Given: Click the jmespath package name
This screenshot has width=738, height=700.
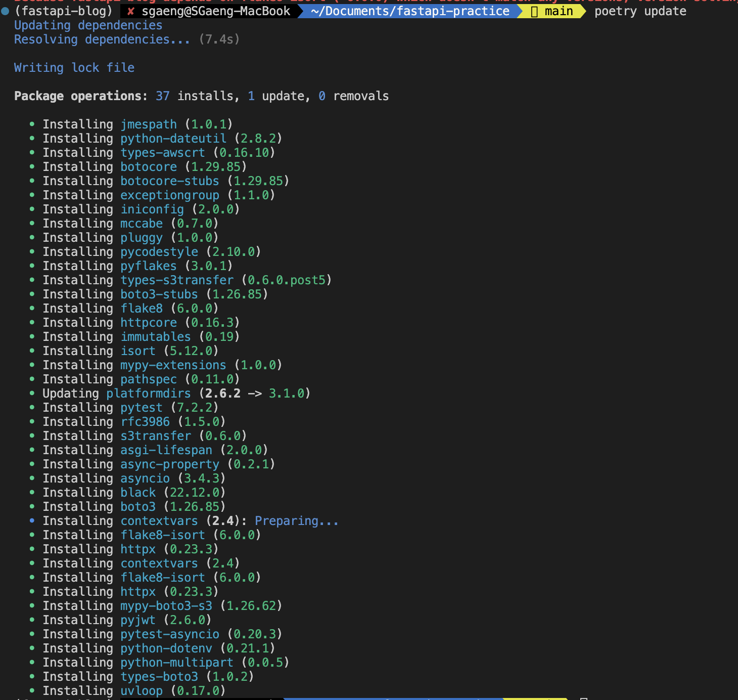Looking at the screenshot, I should point(149,124).
